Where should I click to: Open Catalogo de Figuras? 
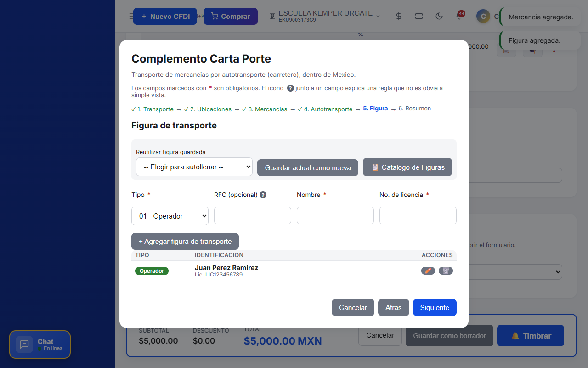tap(407, 167)
